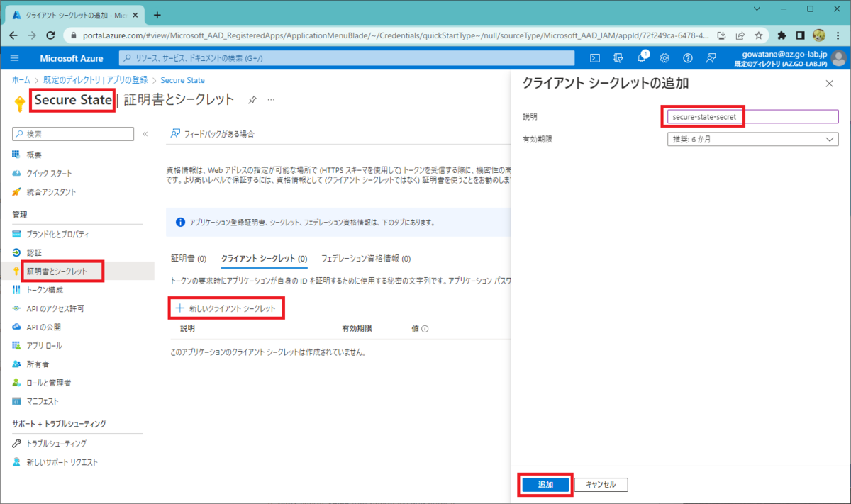Viewport: 851px width, 504px height.
Task: Open the Chrome tab search chevron
Action: tap(757, 9)
